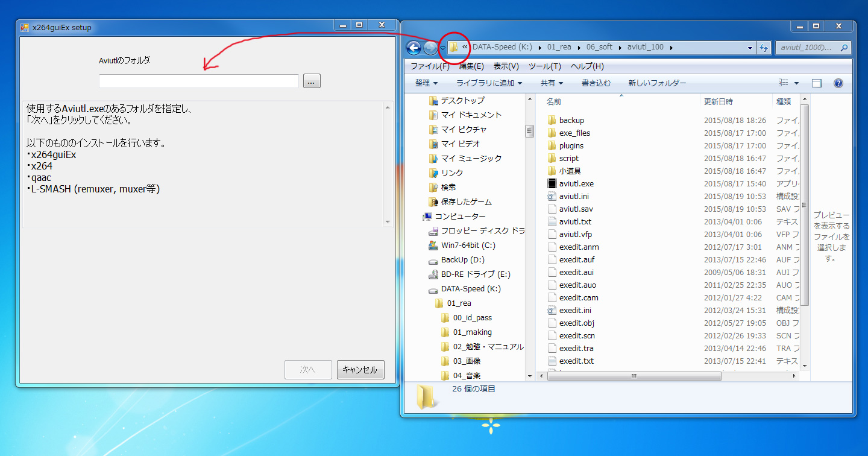
Task: Click the exedit.txt file icon
Action: point(552,361)
